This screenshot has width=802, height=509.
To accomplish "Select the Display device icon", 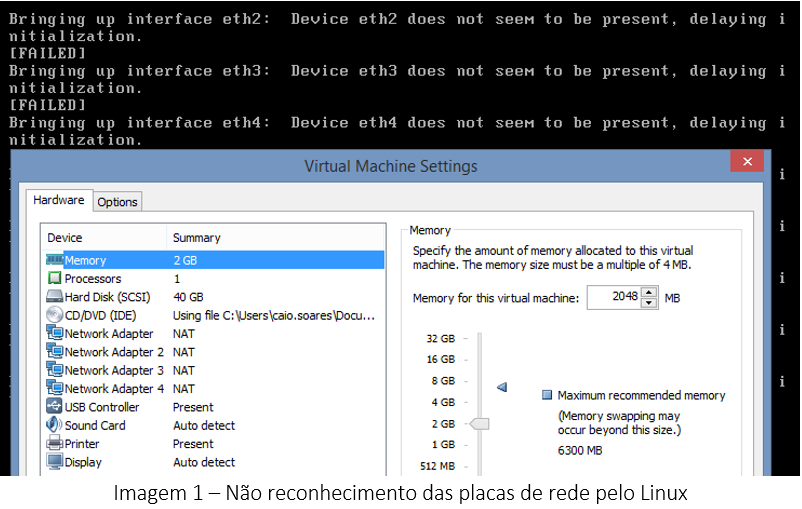I will point(54,462).
